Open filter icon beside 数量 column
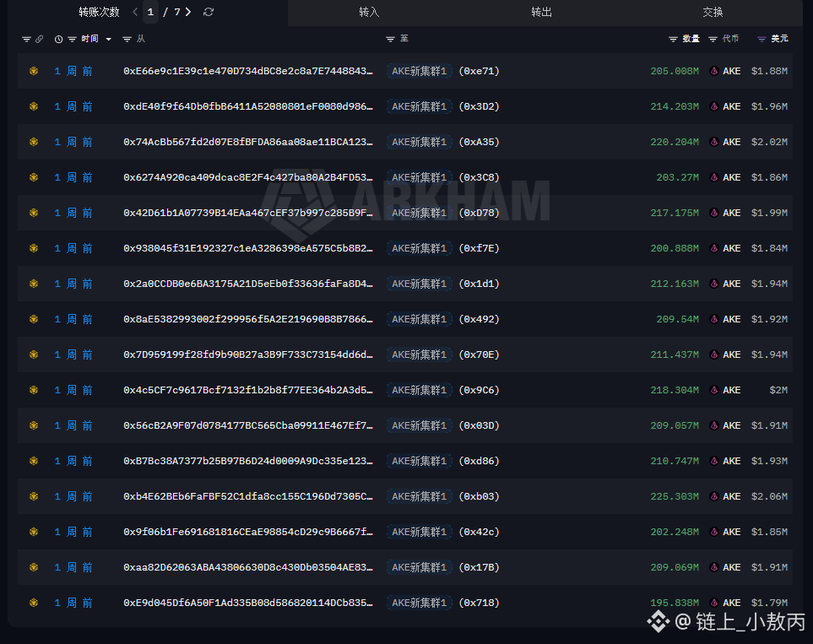813x644 pixels. 673,39
